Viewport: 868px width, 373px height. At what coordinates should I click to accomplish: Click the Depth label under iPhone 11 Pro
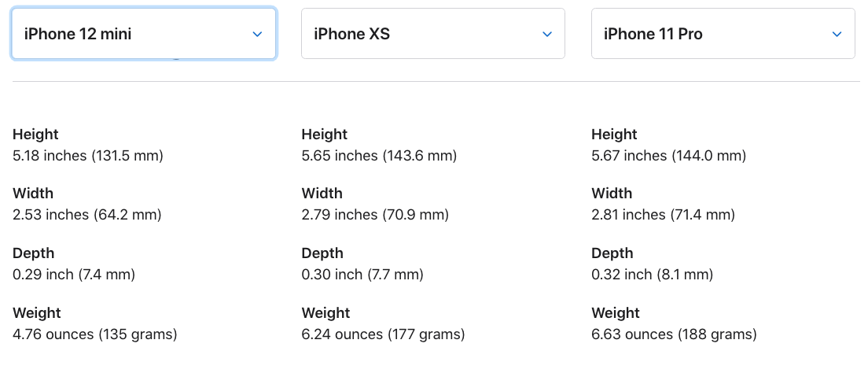612,253
